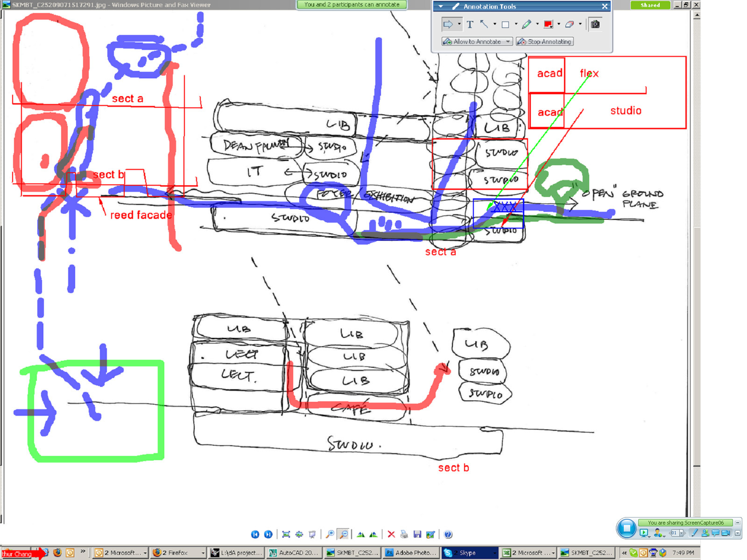Click the Best Fit view icon
Viewport: 747px width, 560px height.
point(286,534)
